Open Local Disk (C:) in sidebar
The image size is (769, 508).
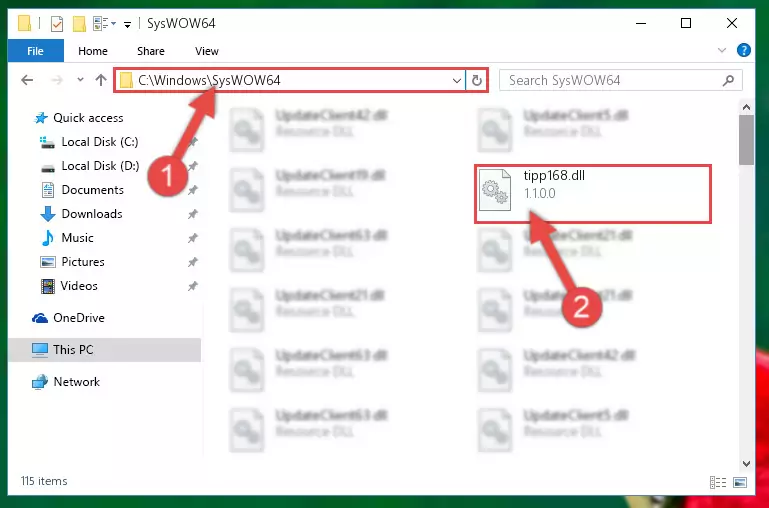100,142
